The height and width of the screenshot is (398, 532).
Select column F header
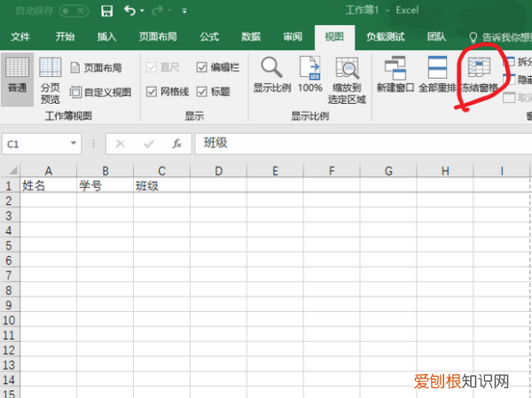pos(332,171)
